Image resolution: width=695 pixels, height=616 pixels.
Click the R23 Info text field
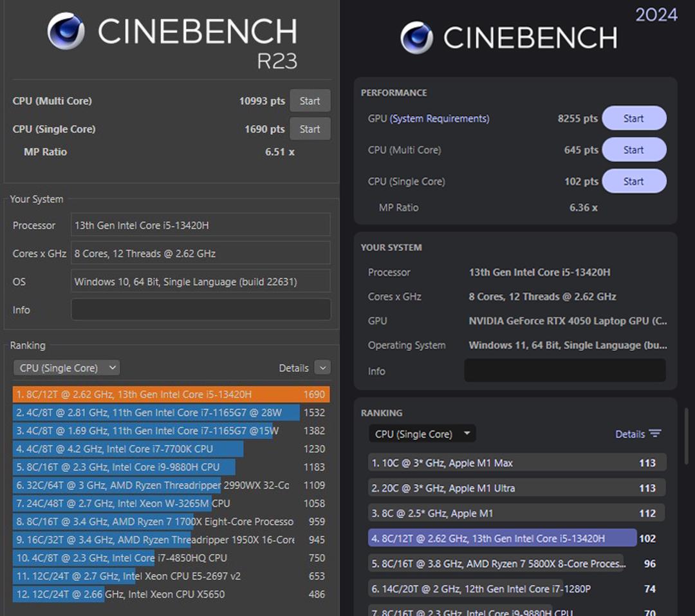[201, 310]
